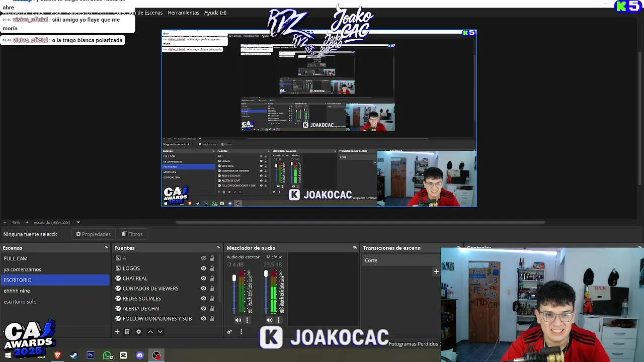Undock the Mezclador de audio panel

(355, 248)
